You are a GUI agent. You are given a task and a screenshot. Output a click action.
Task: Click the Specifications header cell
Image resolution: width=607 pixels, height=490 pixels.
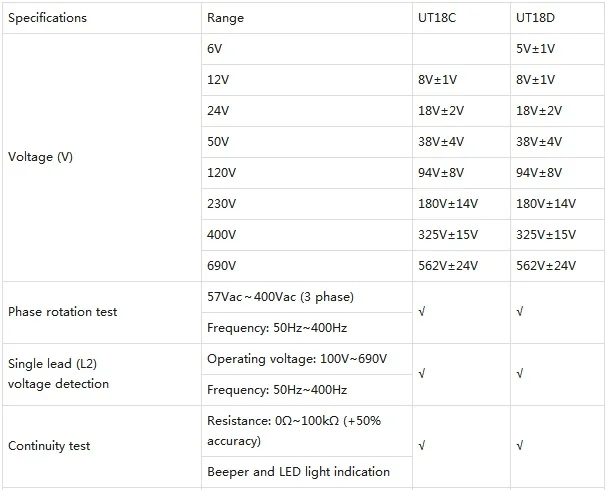(x=47, y=18)
